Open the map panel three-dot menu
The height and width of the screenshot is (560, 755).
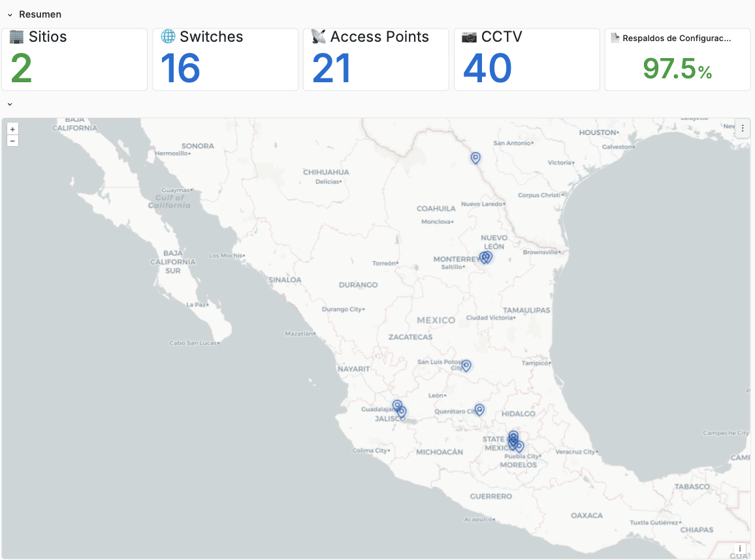tap(743, 128)
